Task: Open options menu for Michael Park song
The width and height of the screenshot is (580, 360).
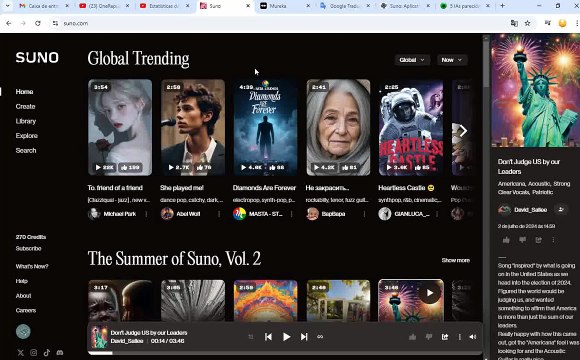Action: coord(146,214)
